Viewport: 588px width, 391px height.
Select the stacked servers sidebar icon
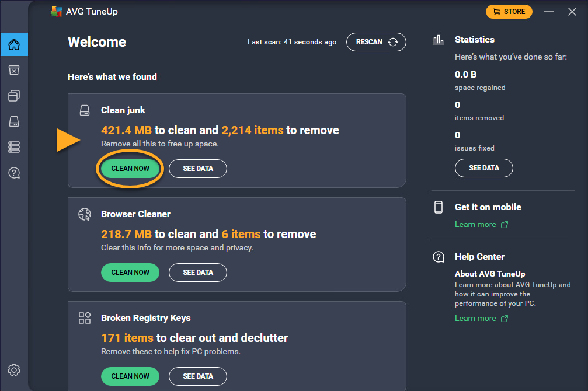(x=14, y=147)
